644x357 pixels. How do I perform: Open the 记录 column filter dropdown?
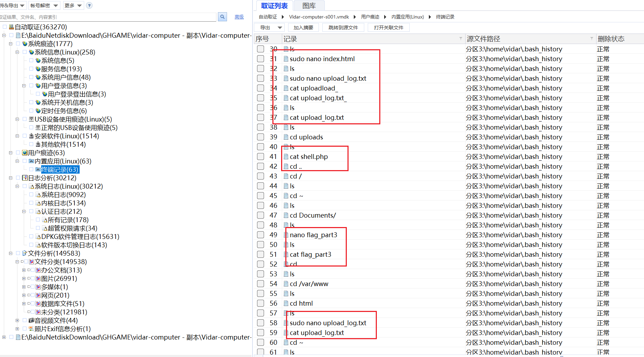pos(461,38)
